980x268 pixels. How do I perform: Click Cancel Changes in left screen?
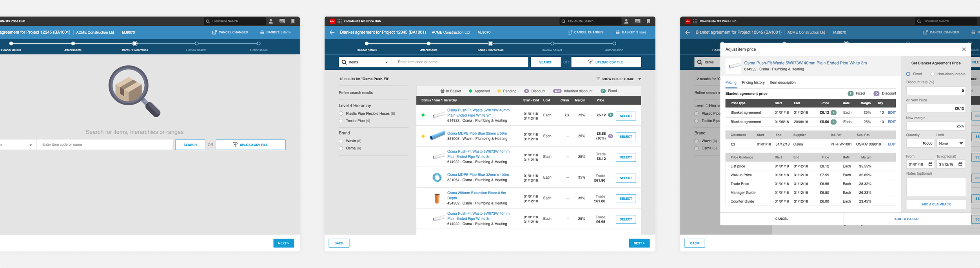tap(230, 32)
